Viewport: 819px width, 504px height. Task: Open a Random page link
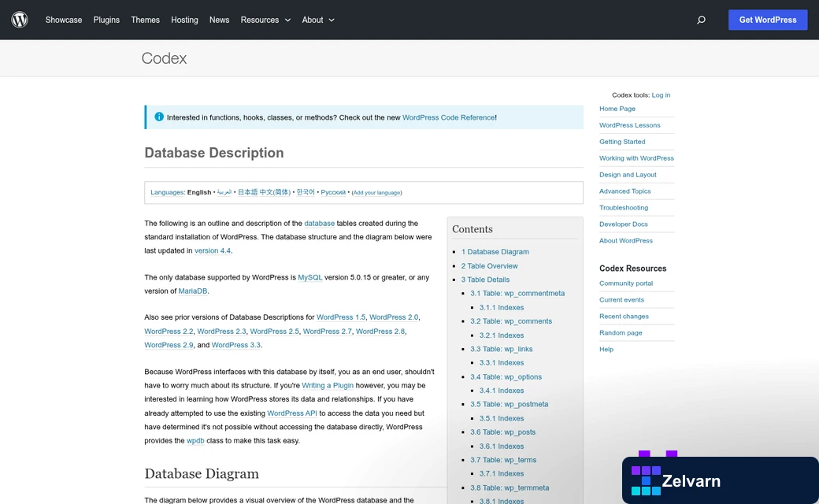621,332
